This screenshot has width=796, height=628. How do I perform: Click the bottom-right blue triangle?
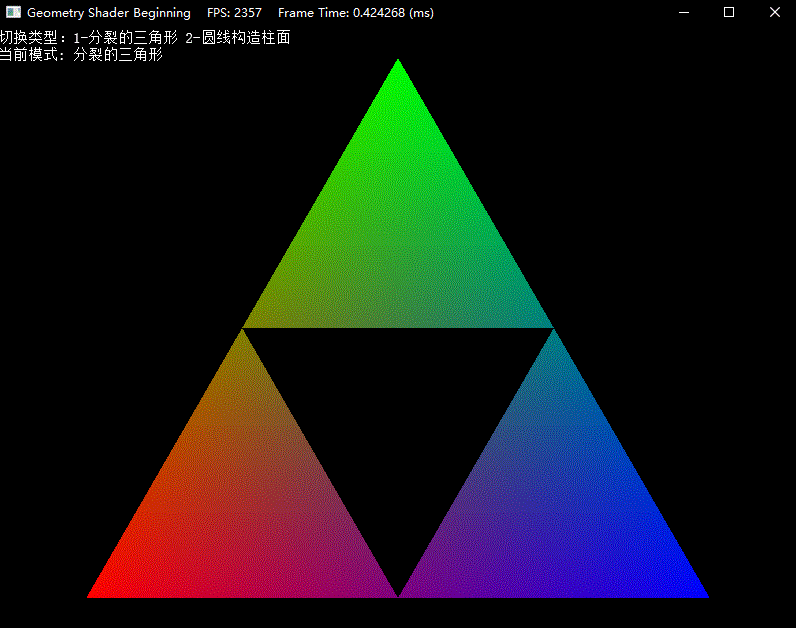point(554,508)
